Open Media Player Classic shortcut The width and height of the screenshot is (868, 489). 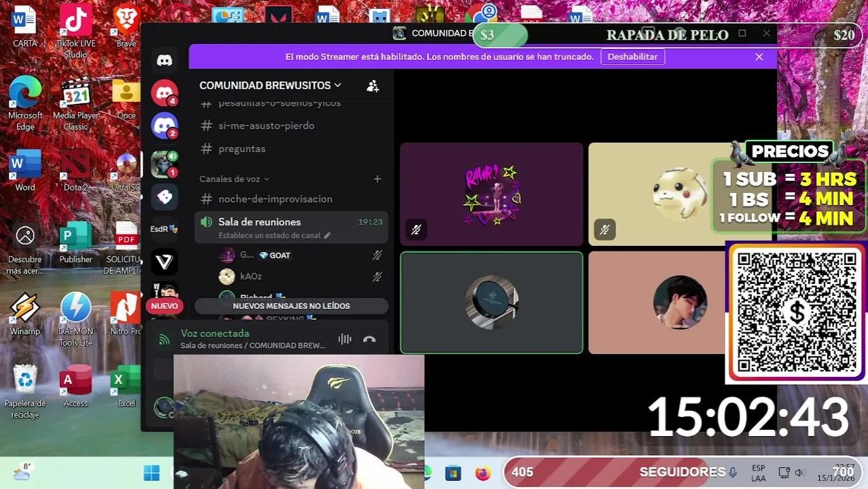click(75, 103)
